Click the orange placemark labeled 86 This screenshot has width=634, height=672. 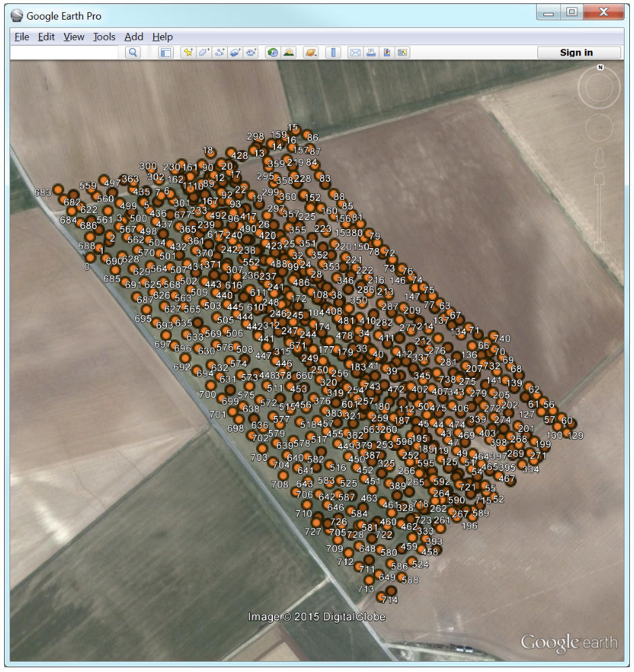(307, 136)
